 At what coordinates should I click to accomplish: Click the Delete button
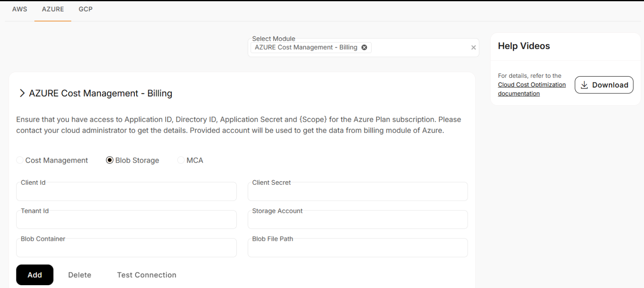click(79, 275)
